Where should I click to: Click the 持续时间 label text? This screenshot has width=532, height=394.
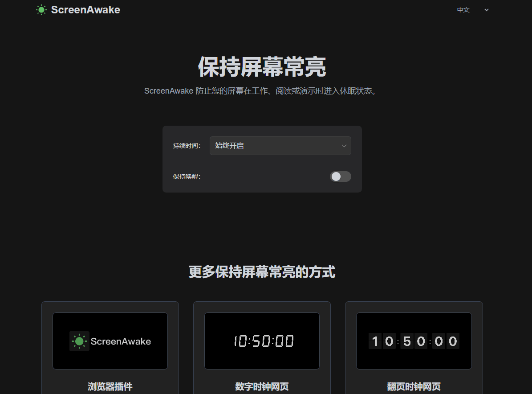tap(187, 146)
